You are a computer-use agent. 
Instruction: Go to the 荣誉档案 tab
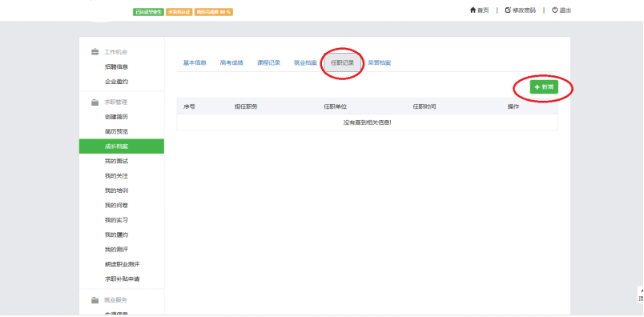379,62
